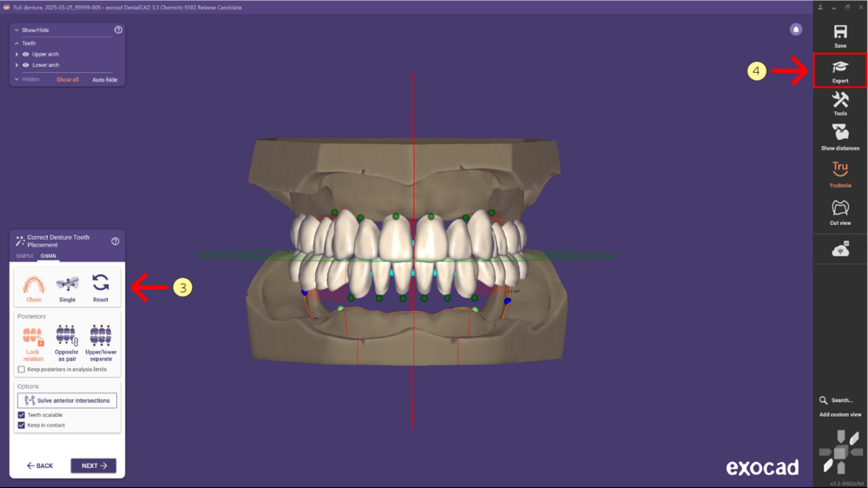Open Expert mode
This screenshot has width=868, height=488.
pos(839,70)
